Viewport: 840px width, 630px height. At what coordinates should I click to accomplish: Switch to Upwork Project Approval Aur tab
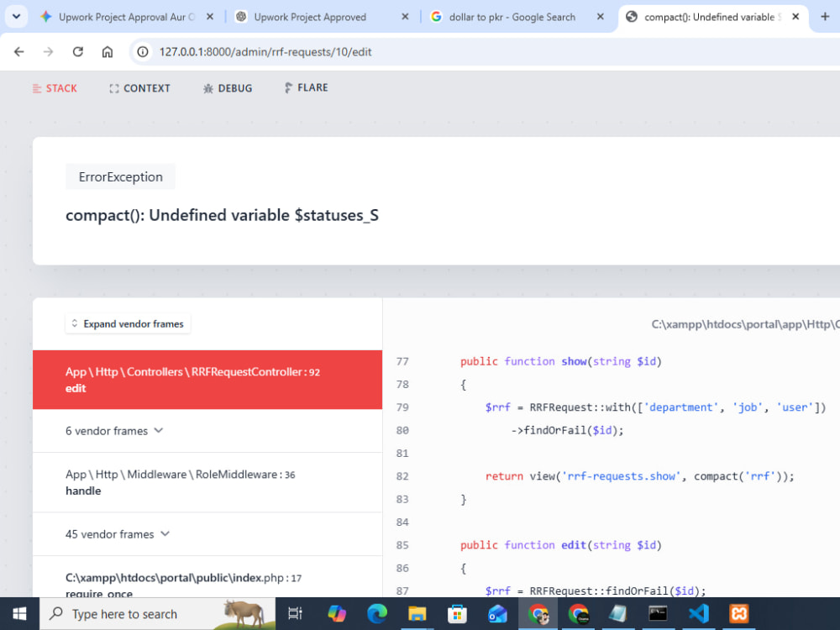click(x=127, y=17)
